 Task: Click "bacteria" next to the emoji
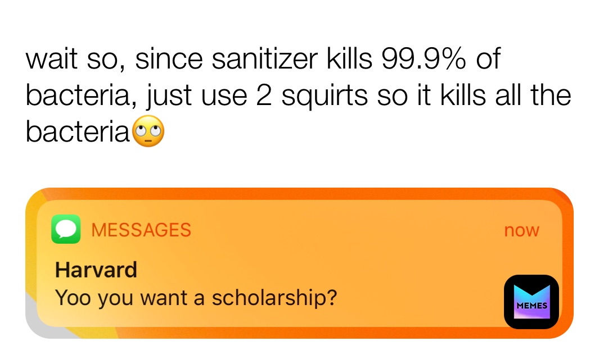(x=78, y=132)
